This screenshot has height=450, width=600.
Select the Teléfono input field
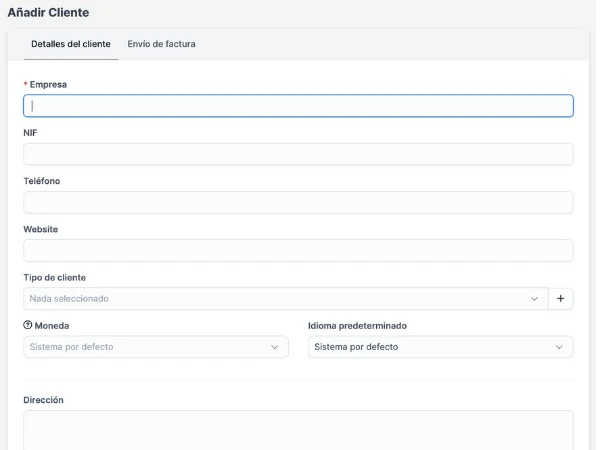click(x=298, y=202)
